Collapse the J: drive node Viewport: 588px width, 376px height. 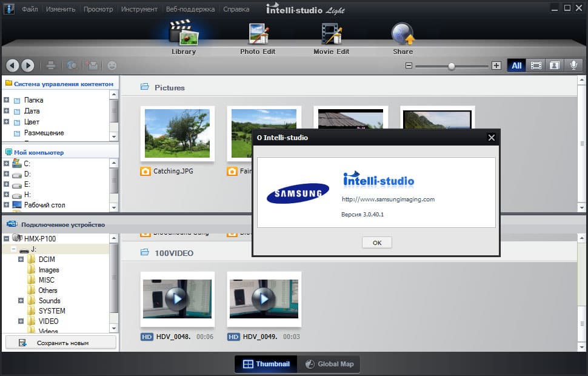tap(13, 249)
